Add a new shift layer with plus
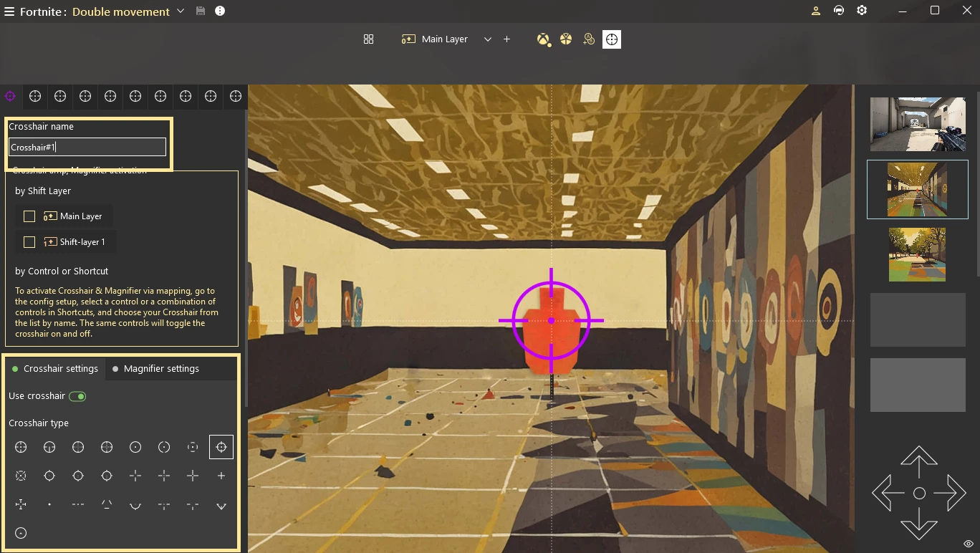The width and height of the screenshot is (980, 553). (506, 39)
